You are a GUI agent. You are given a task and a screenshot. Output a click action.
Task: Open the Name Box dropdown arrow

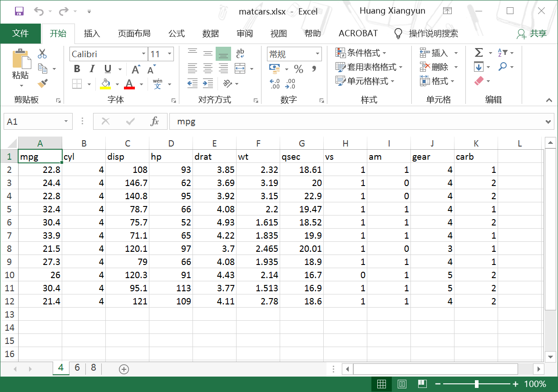66,121
